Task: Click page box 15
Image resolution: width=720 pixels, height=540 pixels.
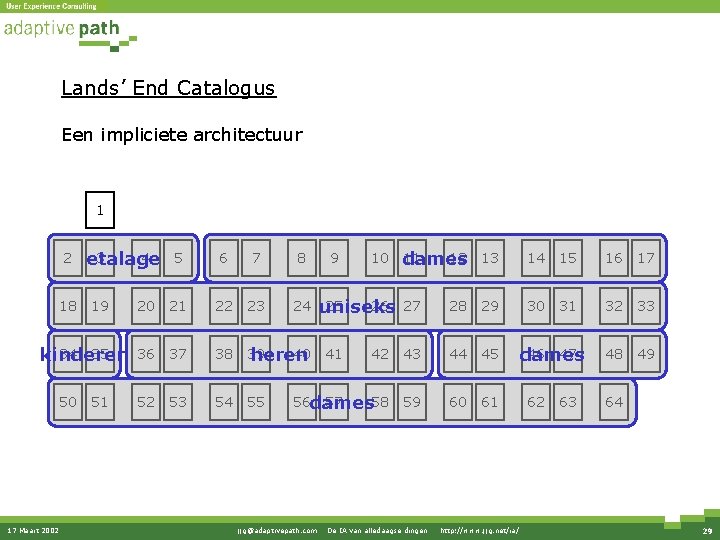Action: (x=568, y=258)
